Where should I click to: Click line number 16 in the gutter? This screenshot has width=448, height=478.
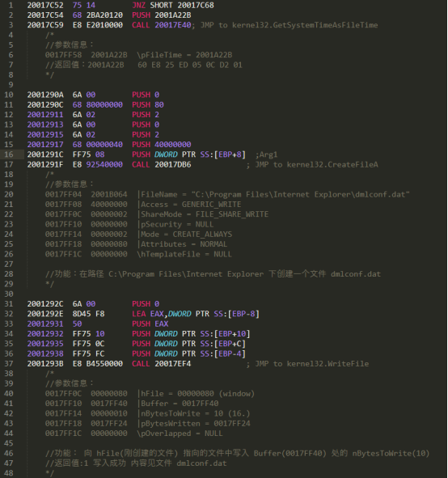[9, 154]
